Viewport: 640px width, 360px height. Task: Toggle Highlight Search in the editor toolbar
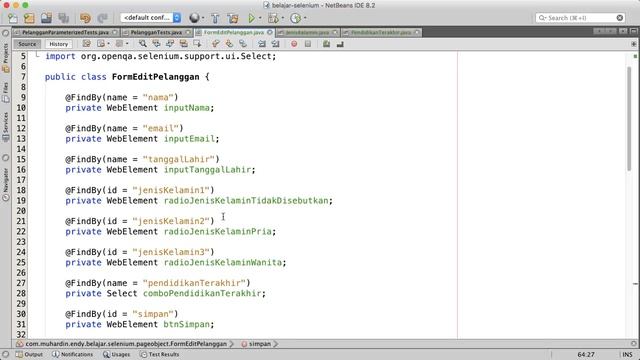[x=183, y=44]
